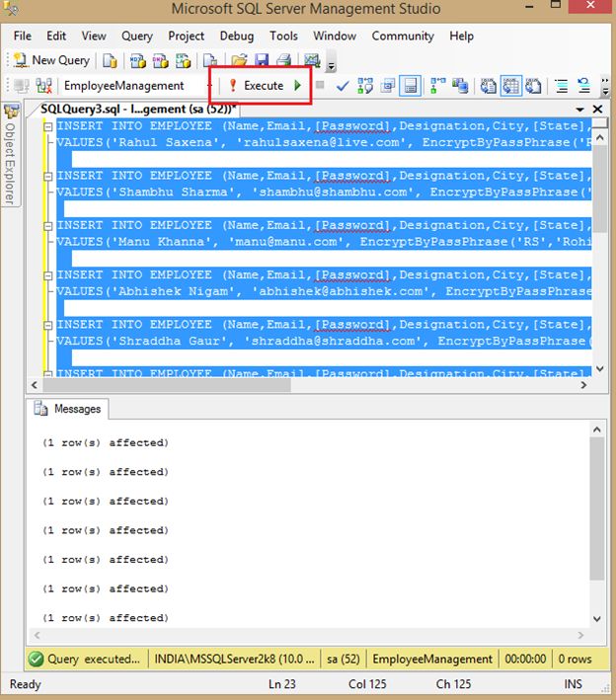Parse the query with the blue checkmark
Screen dimensions: 616x700
pos(343,86)
